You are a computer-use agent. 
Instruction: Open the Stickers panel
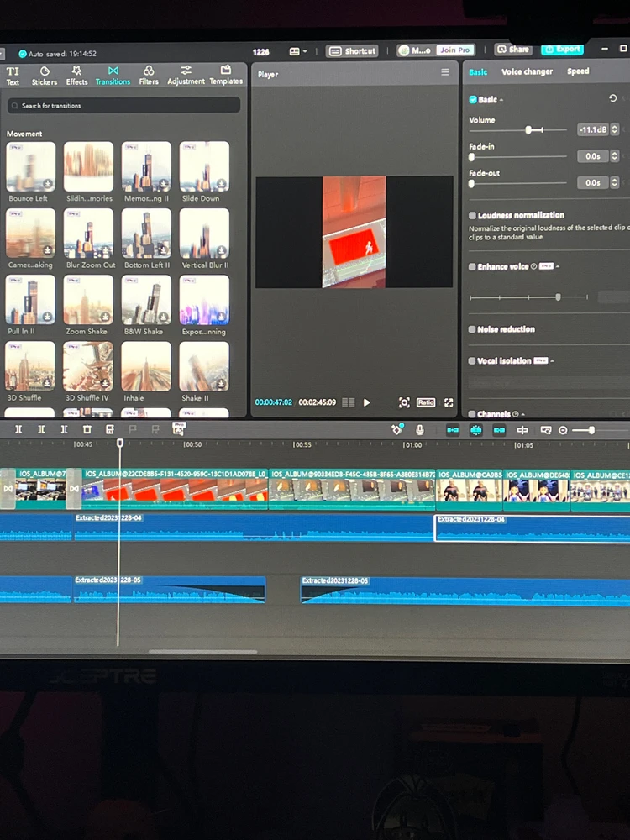(x=45, y=76)
